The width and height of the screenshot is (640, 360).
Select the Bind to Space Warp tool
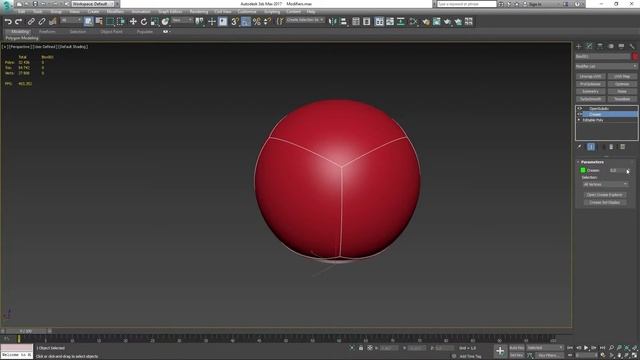tap(52, 22)
